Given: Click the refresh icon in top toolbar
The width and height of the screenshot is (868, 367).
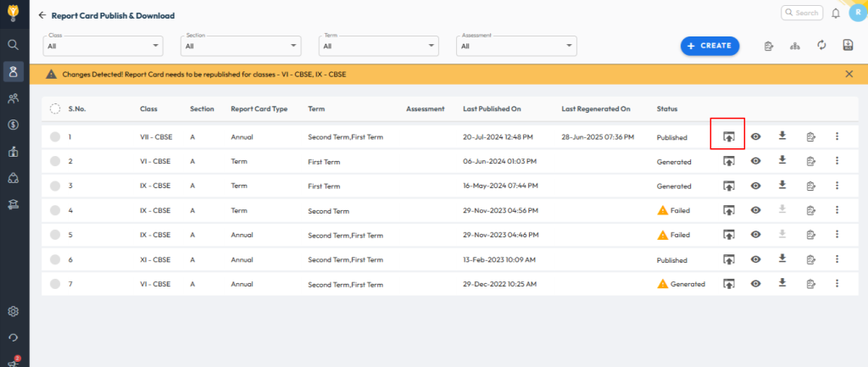Looking at the screenshot, I should tap(821, 46).
